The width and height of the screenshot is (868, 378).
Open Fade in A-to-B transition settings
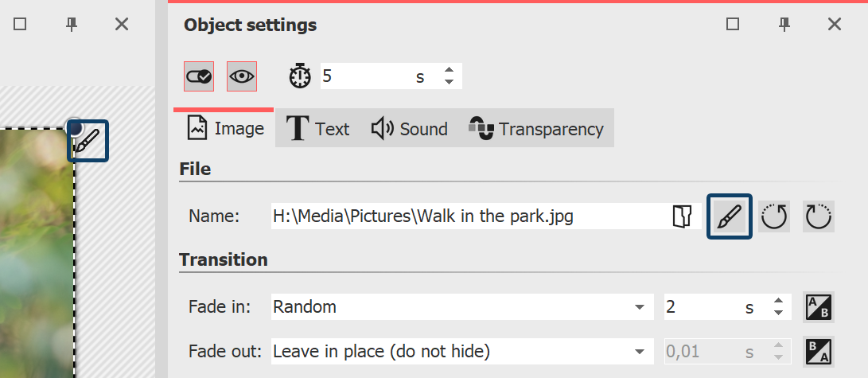[818, 307]
